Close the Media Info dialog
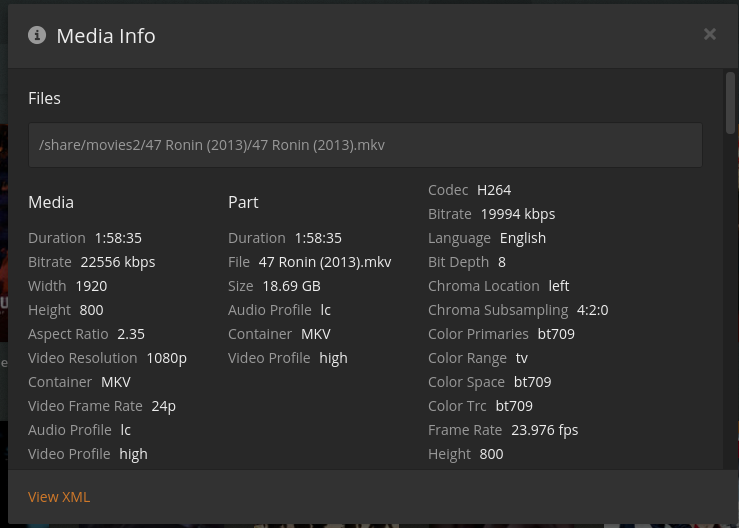 point(710,34)
